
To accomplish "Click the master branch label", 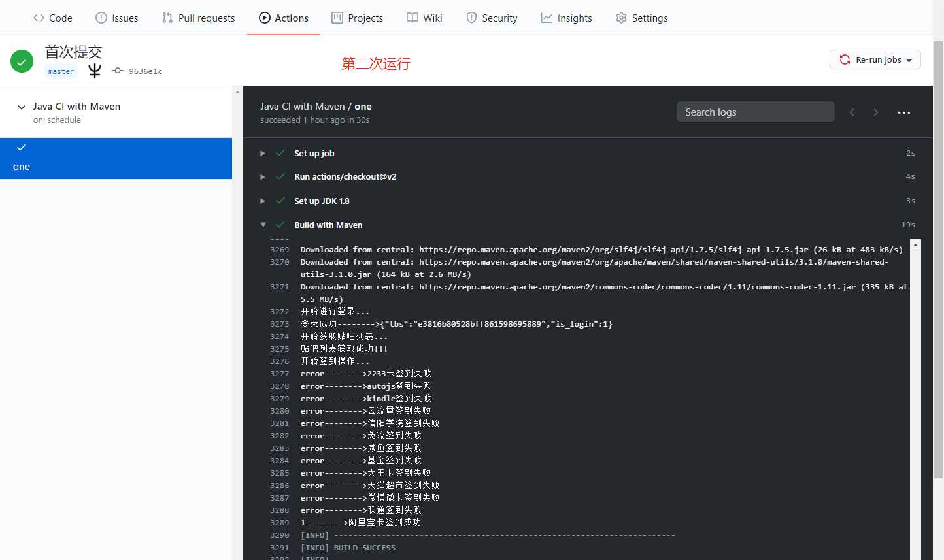I will click(61, 71).
